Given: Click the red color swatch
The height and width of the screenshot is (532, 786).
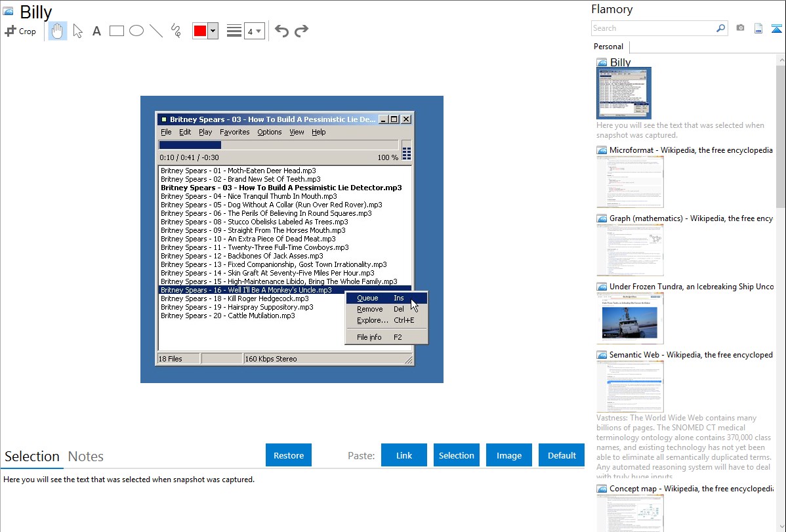Looking at the screenshot, I should (200, 31).
